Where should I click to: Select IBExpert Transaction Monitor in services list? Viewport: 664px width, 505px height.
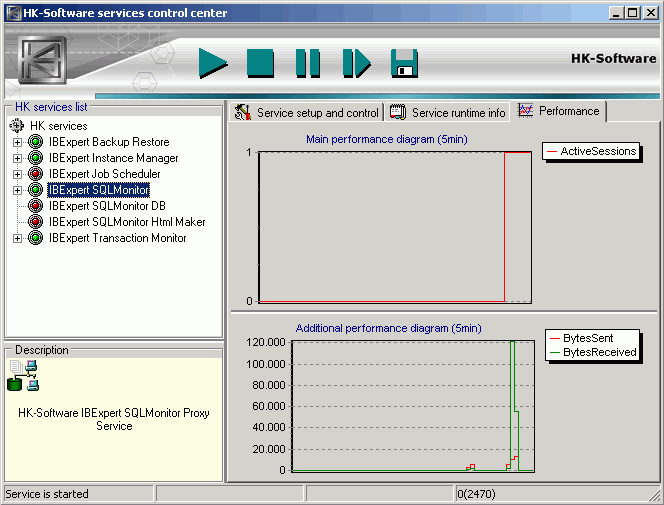coord(117,238)
